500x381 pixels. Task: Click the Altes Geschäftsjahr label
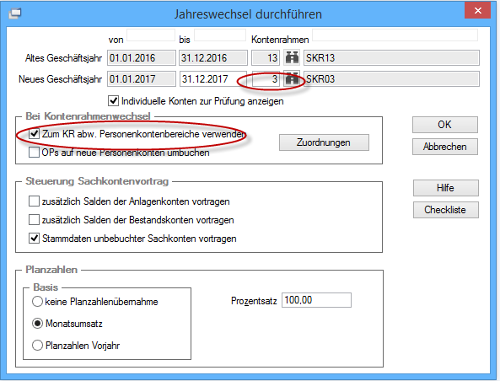(x=63, y=58)
